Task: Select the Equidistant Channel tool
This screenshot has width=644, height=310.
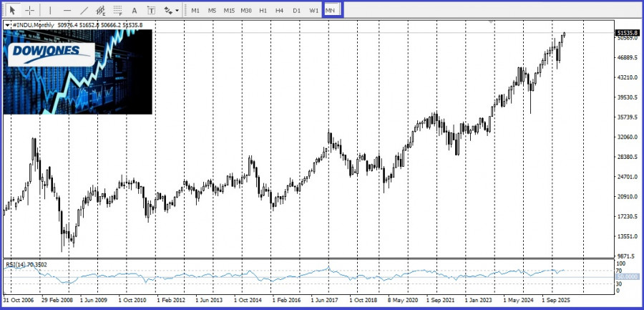Action: (101, 10)
